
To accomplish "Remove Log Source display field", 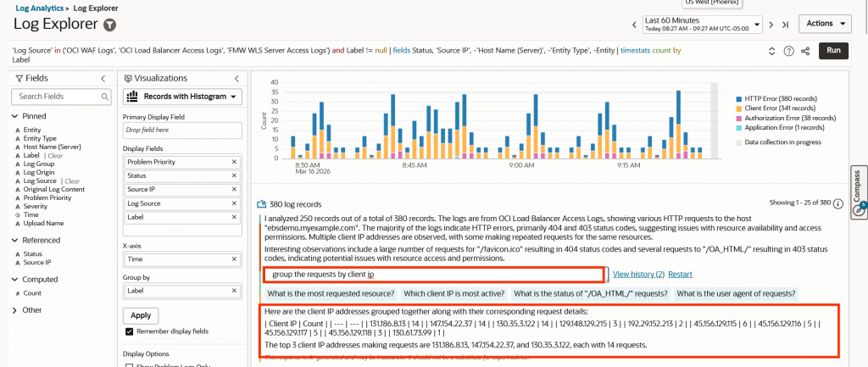I will click(234, 203).
